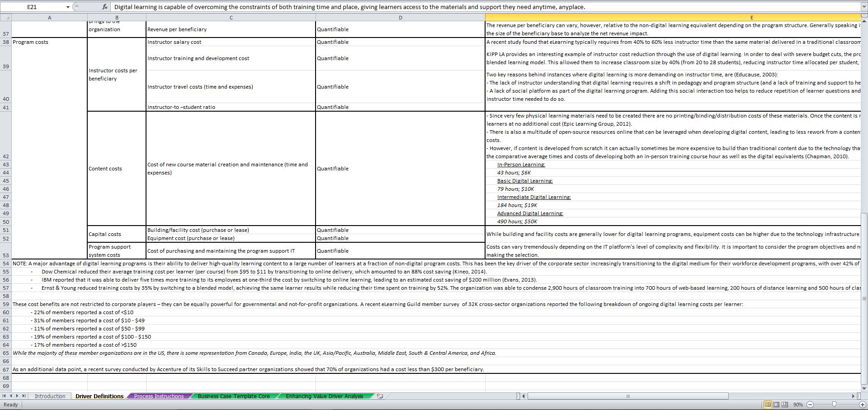
Task: Switch to Page Break Preview icon
Action: click(x=784, y=405)
